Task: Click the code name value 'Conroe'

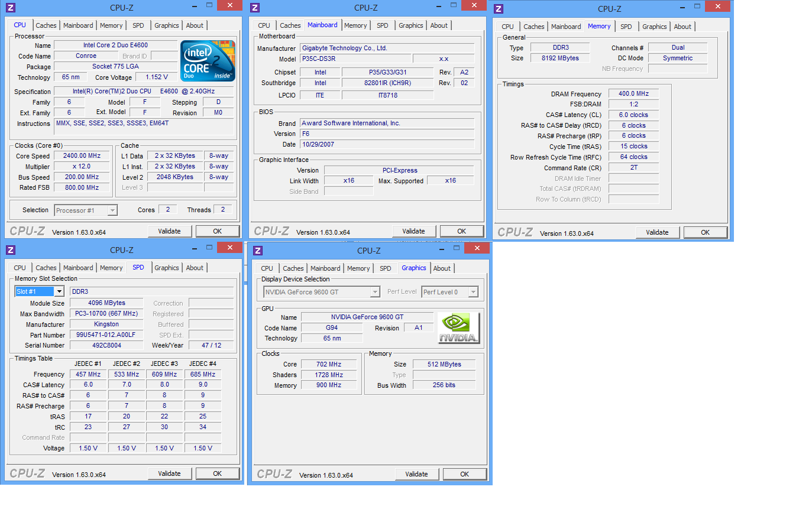Action: tap(86, 56)
